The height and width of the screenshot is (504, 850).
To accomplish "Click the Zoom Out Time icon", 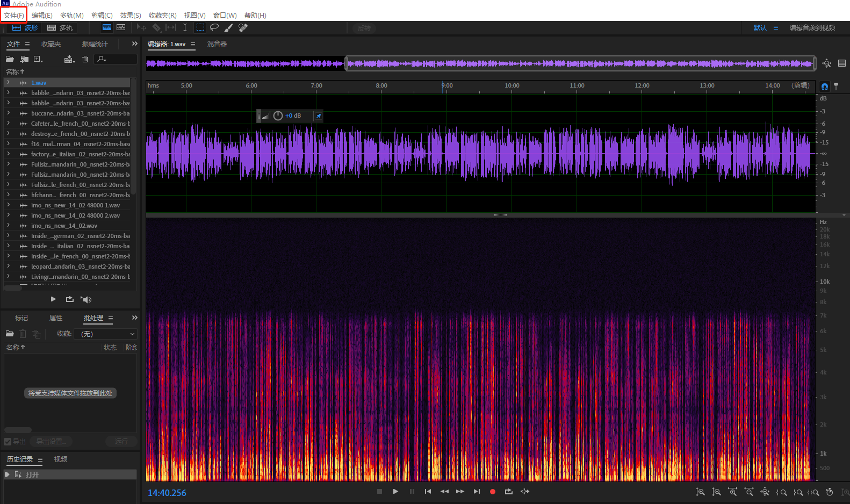I will (748, 492).
